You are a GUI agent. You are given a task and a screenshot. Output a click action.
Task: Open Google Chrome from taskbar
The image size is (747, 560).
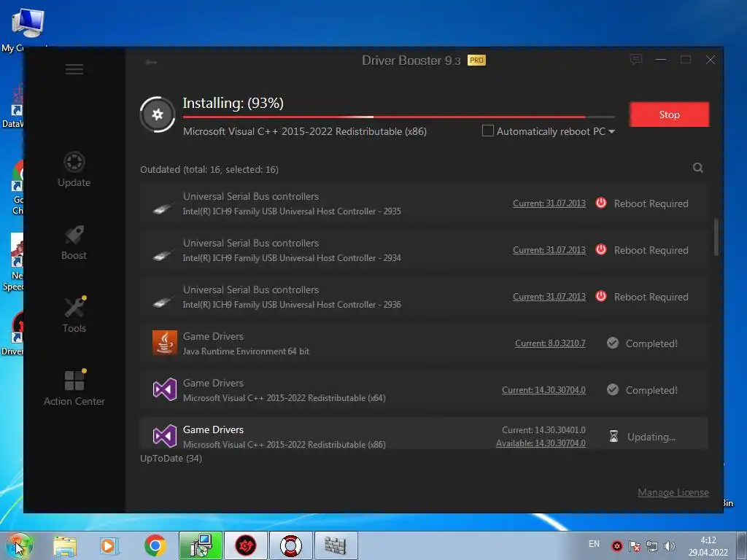point(155,545)
